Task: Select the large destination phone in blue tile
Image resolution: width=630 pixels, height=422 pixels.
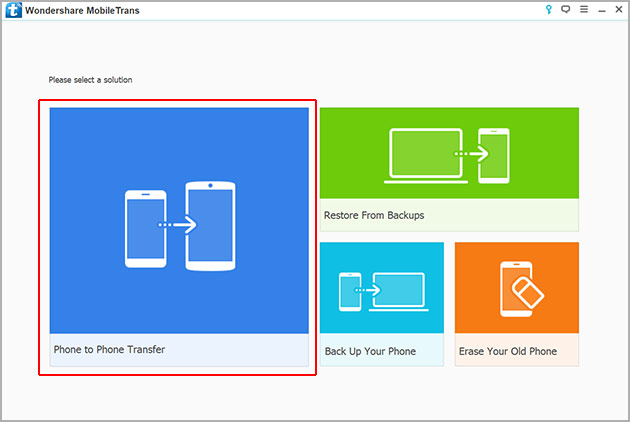Action: (x=211, y=225)
